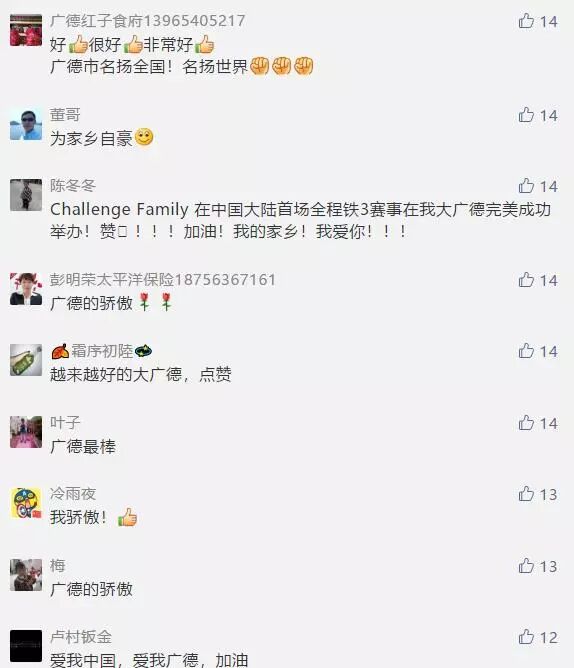
Task: Give a thumbs-up to 叶子's comment
Action: (526, 423)
